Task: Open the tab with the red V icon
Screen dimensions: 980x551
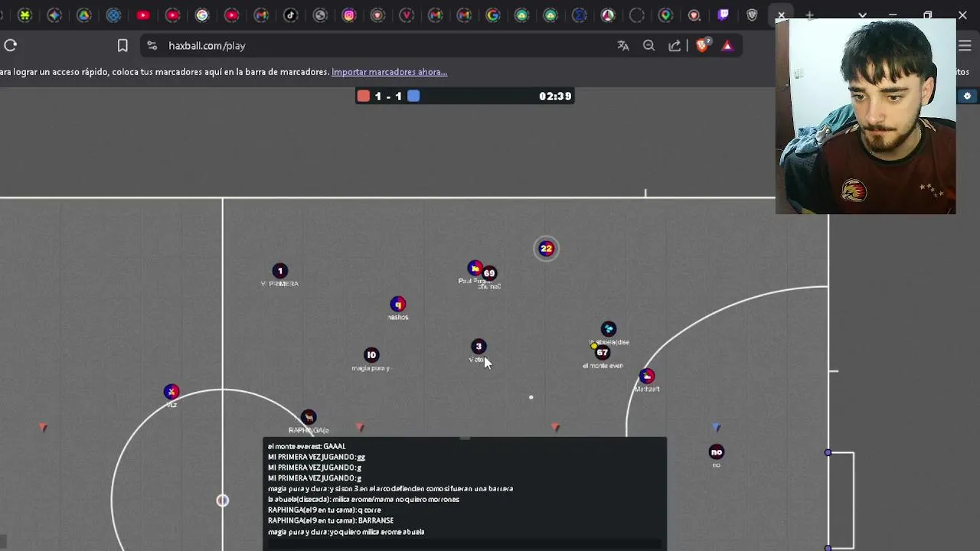Action: pos(407,15)
